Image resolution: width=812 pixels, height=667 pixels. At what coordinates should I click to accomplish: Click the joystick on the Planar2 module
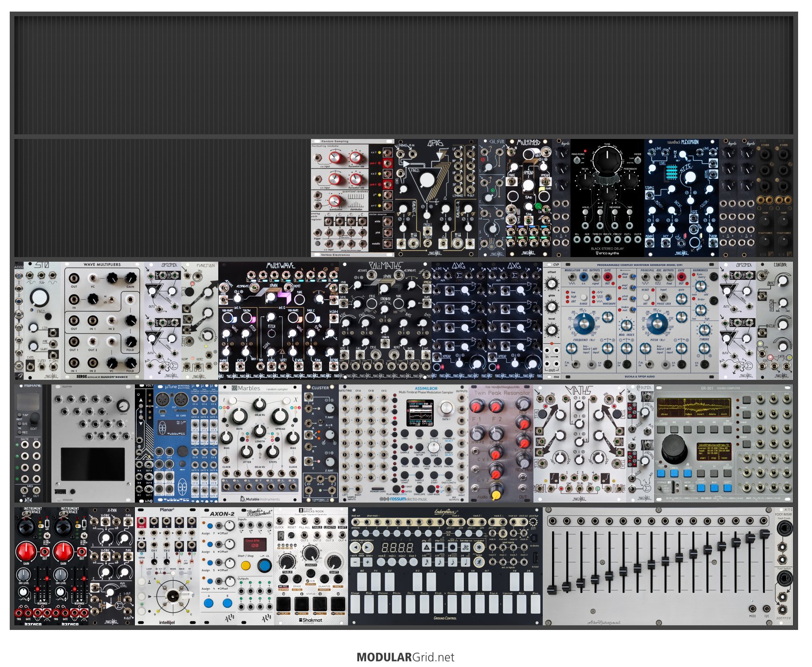point(173,596)
